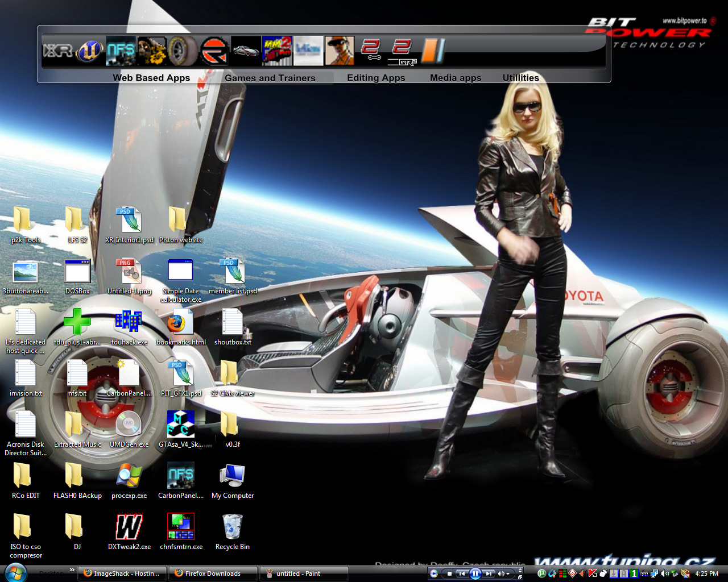Screen dimensions: 728x582
Task: Select XR_Interior1.psd file
Action: (129, 225)
